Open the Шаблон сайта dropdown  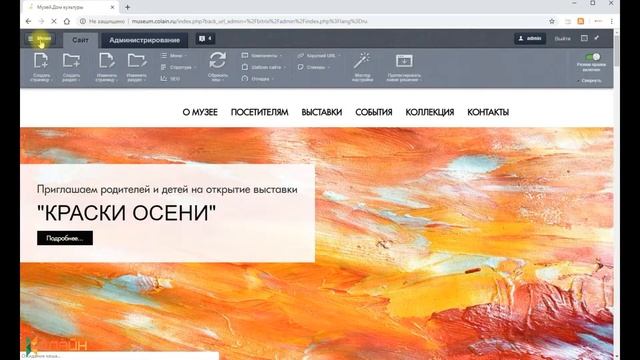pyautogui.click(x=264, y=67)
